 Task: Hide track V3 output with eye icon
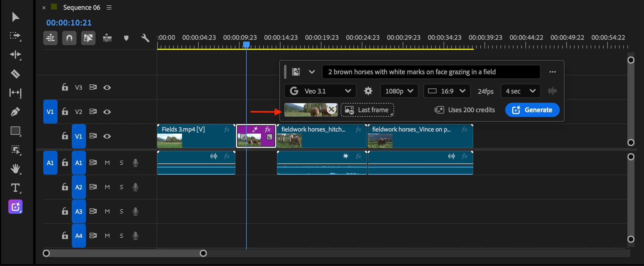click(x=107, y=88)
